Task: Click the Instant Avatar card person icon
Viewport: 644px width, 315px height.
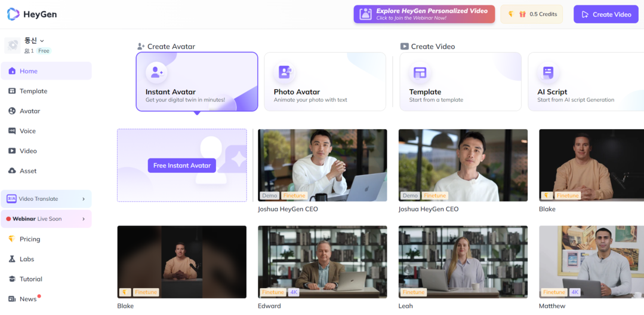Action: coord(156,72)
